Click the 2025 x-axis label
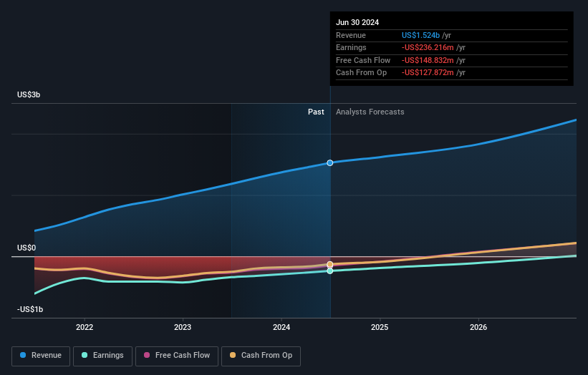 point(380,327)
